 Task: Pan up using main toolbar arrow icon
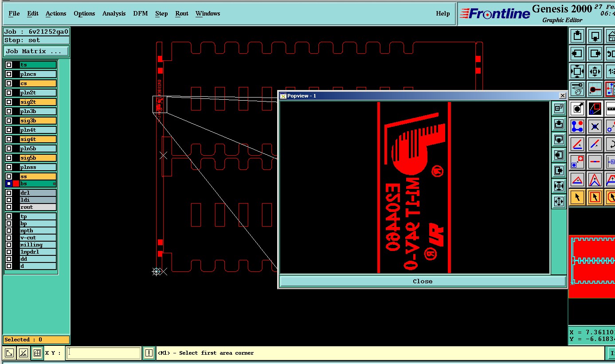tap(577, 35)
